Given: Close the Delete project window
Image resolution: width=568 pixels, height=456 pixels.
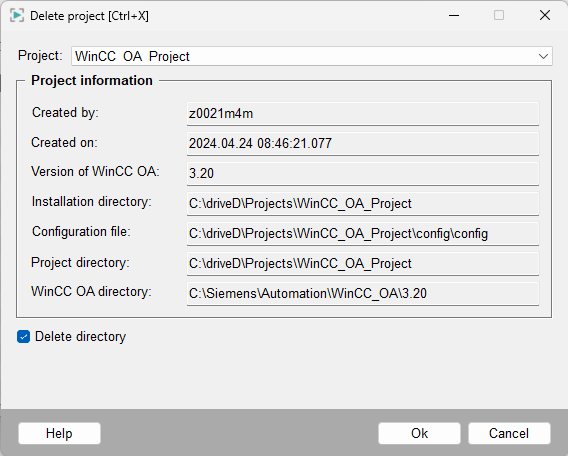Looking at the screenshot, I should [545, 16].
